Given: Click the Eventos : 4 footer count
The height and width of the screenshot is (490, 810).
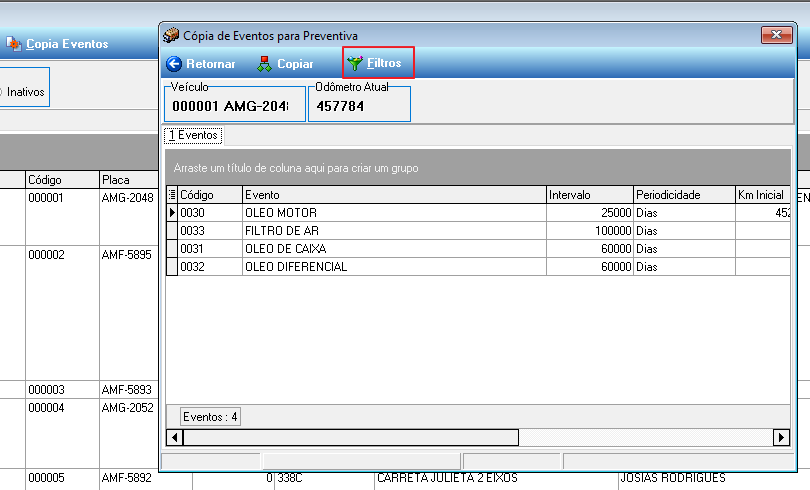Looking at the screenshot, I should point(210,417).
